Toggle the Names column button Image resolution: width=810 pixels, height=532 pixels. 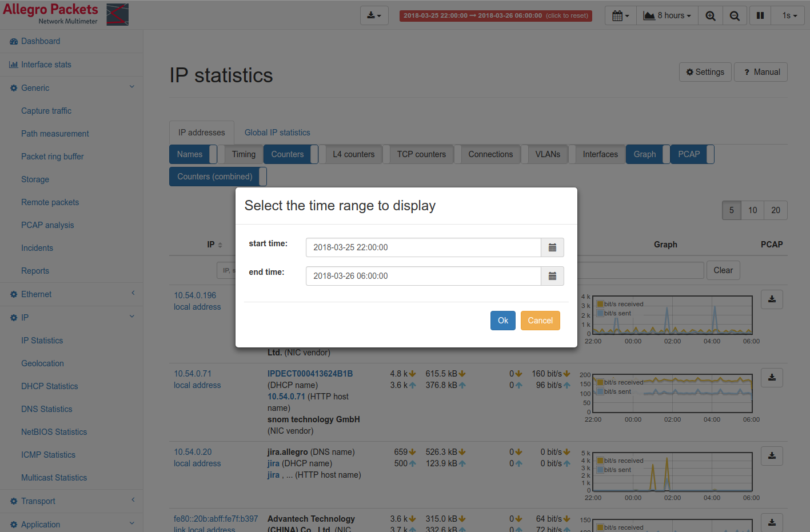(x=190, y=154)
